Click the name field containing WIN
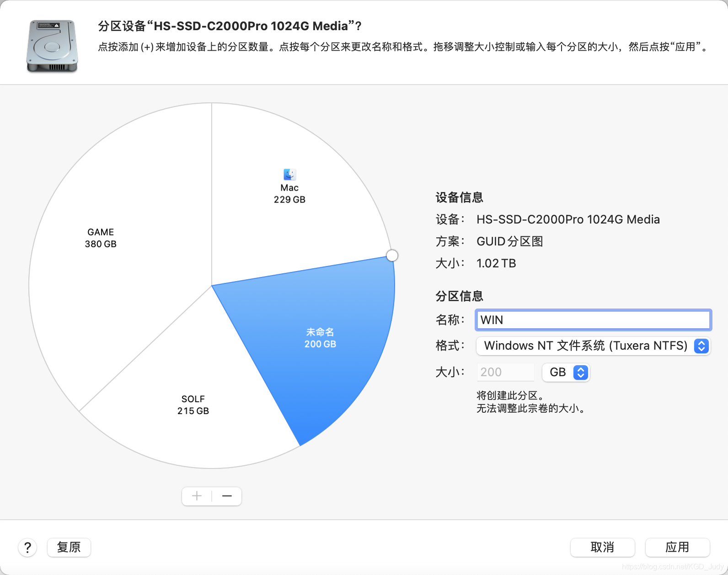The image size is (728, 575). coord(593,319)
